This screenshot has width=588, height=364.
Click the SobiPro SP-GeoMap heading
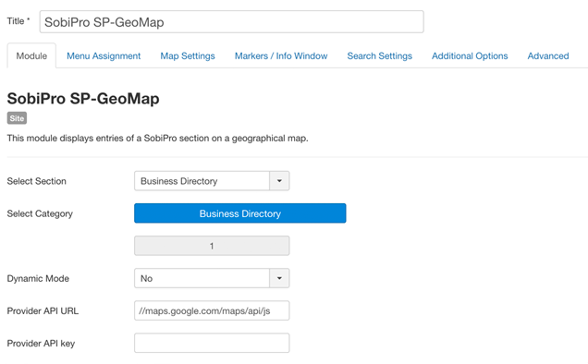[83, 99]
